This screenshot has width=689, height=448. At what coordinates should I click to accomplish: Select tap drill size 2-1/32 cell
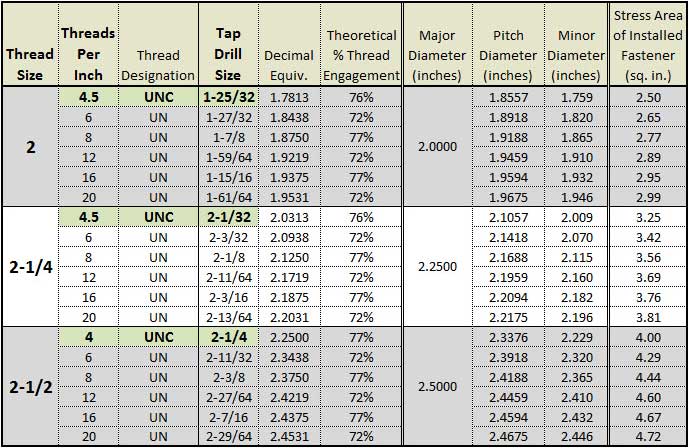point(228,217)
